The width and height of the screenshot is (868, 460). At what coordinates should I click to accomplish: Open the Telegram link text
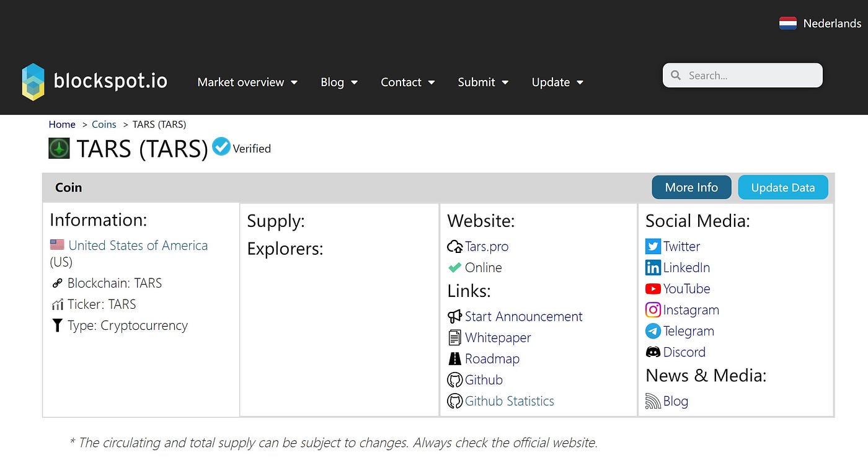pos(688,331)
